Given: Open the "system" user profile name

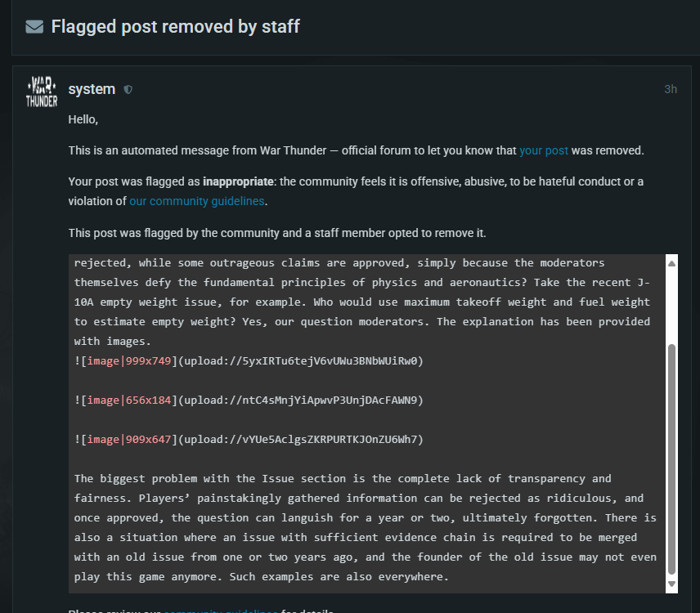Looking at the screenshot, I should point(92,89).
